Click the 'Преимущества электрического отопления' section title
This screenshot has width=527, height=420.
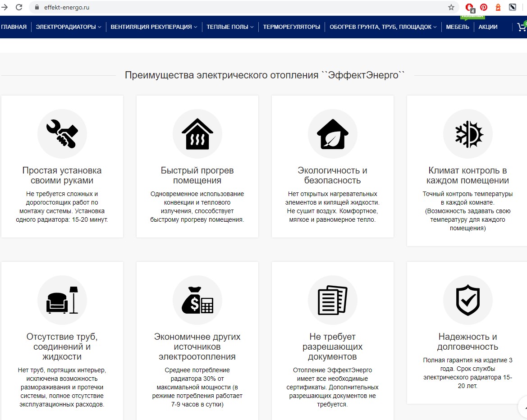[x=265, y=75]
